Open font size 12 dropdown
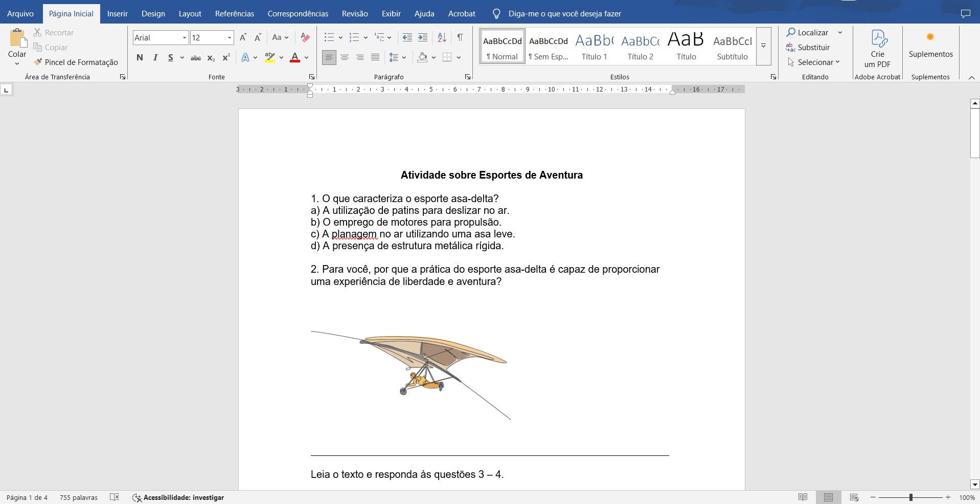 tap(230, 37)
